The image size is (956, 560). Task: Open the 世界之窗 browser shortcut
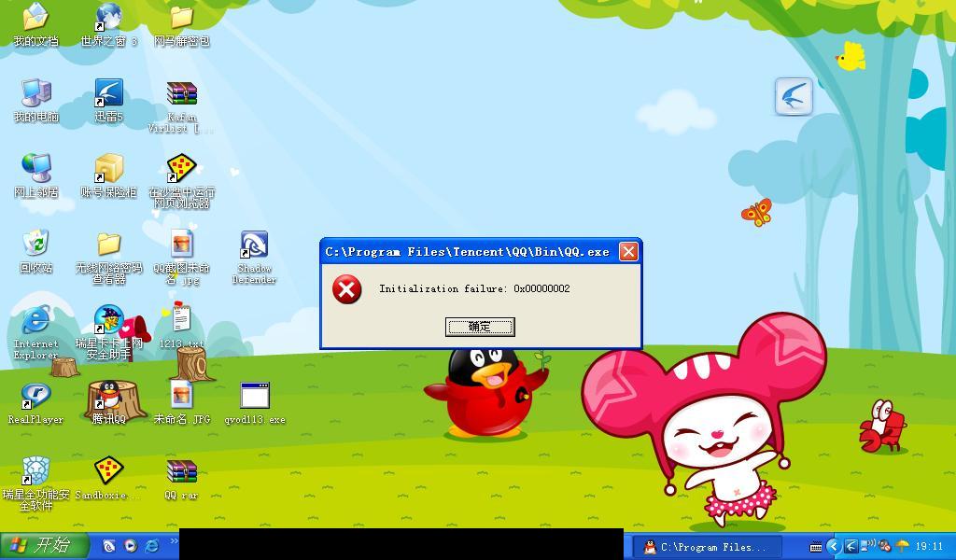click(x=109, y=25)
